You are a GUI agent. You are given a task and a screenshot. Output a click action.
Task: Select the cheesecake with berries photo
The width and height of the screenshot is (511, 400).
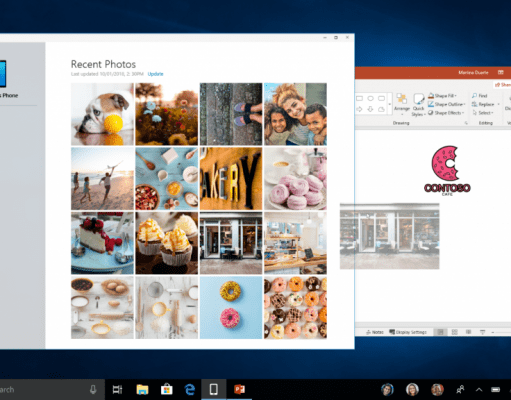tap(102, 243)
